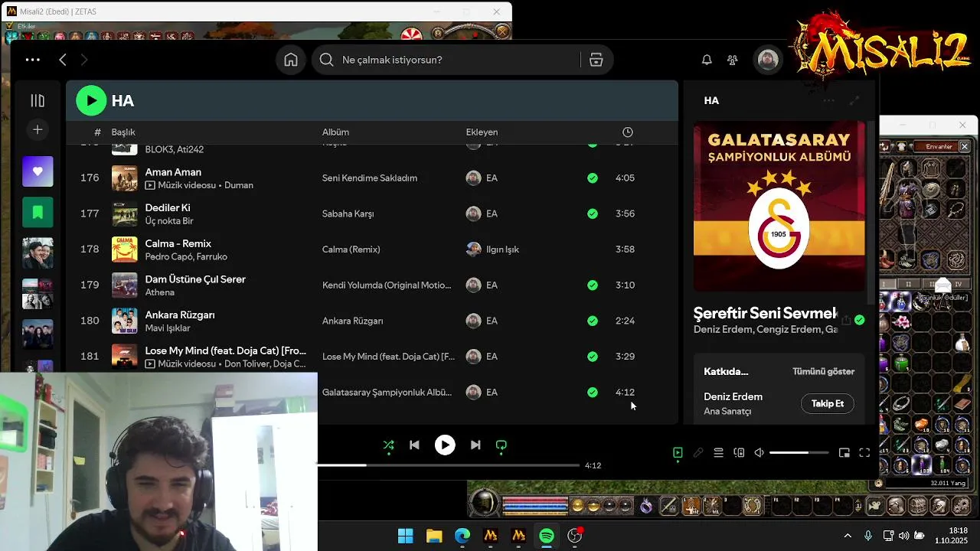
Task: Open friend activity icon
Action: [733, 60]
